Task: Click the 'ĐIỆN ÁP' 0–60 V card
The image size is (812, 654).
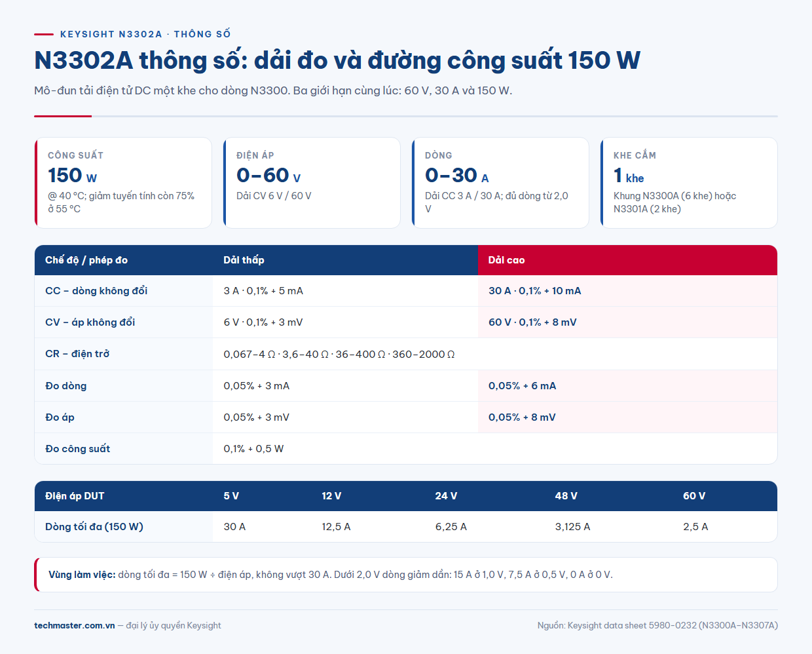Action: tap(312, 183)
